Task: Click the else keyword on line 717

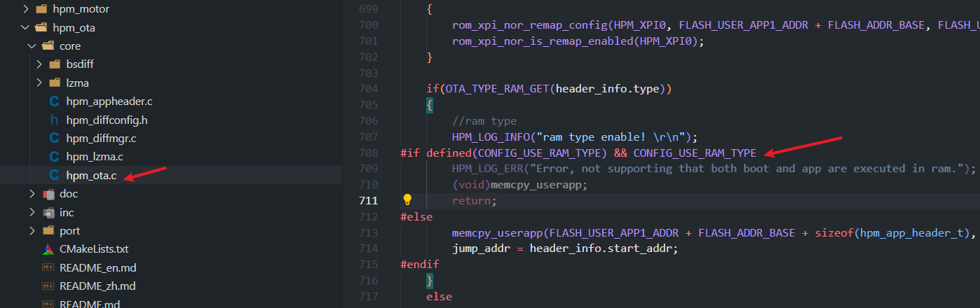Action: click(439, 297)
